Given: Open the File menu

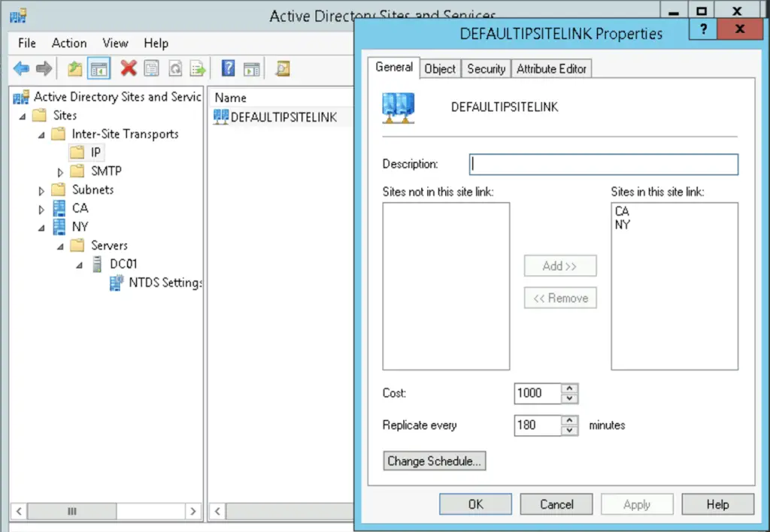Looking at the screenshot, I should (x=27, y=43).
